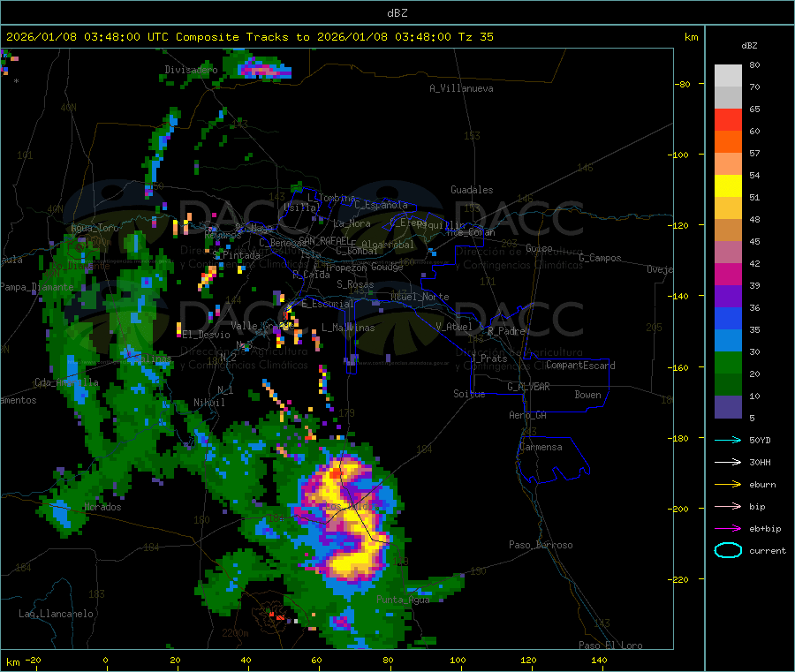Screen dimensions: 795x672
Task: Click the cyan 50YD arrow legend icon
Action: (x=728, y=440)
